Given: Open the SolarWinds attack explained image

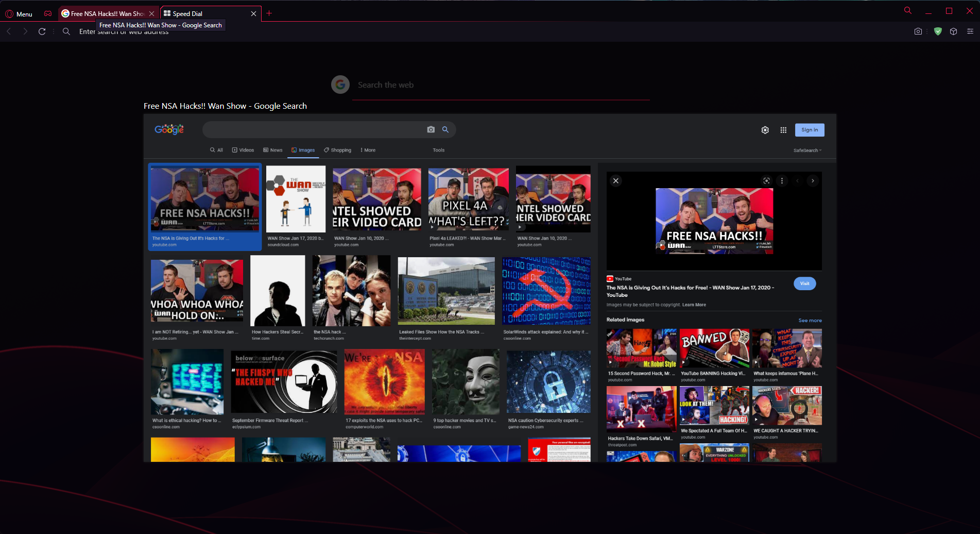Looking at the screenshot, I should pos(546,291).
